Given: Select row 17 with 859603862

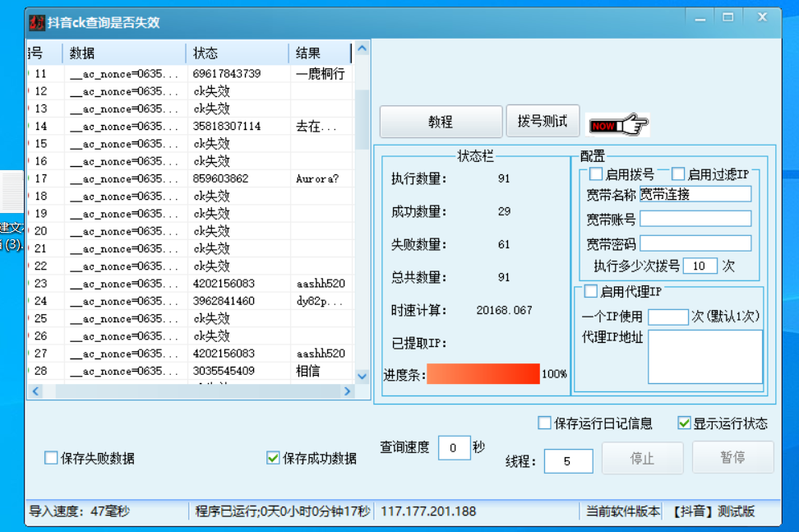Looking at the screenshot, I should 191,179.
